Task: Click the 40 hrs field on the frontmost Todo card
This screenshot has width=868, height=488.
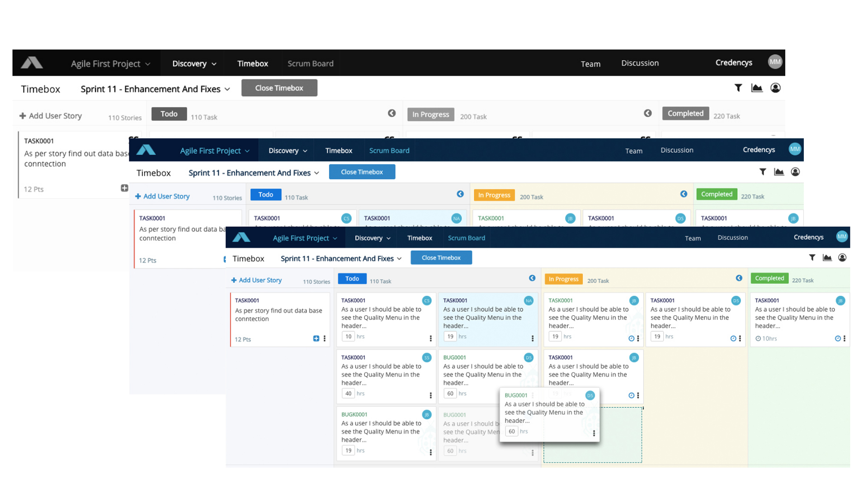Action: click(348, 394)
